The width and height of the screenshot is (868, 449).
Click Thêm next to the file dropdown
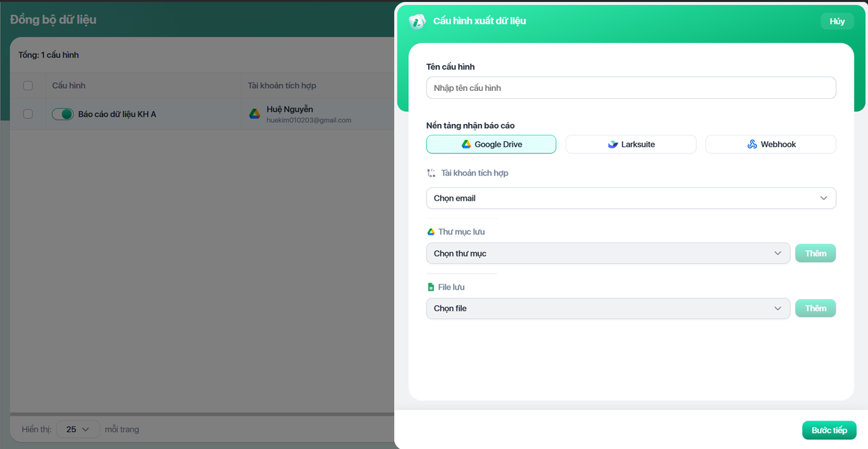(x=815, y=309)
